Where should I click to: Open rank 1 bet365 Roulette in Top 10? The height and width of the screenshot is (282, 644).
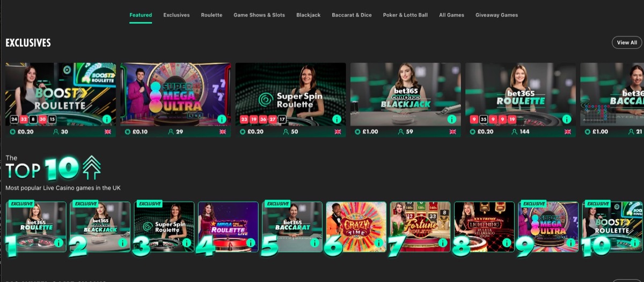[x=36, y=227]
